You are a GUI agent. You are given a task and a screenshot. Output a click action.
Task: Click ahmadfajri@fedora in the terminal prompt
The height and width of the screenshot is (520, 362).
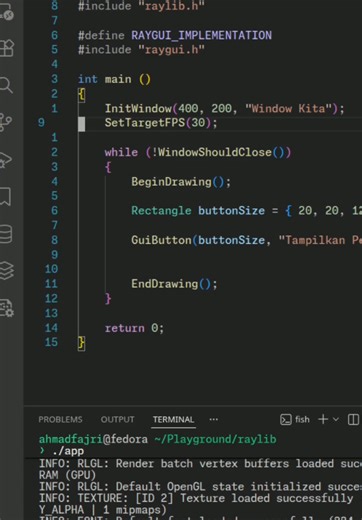click(93, 439)
